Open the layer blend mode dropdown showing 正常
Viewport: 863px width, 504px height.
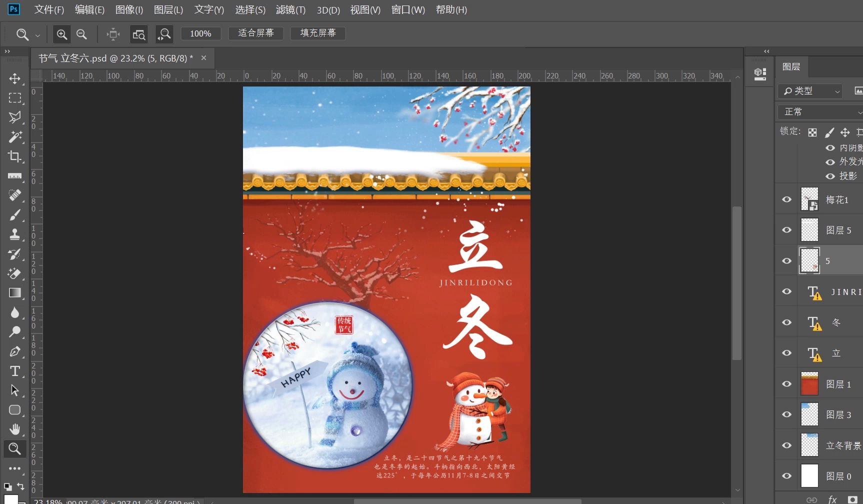click(818, 111)
